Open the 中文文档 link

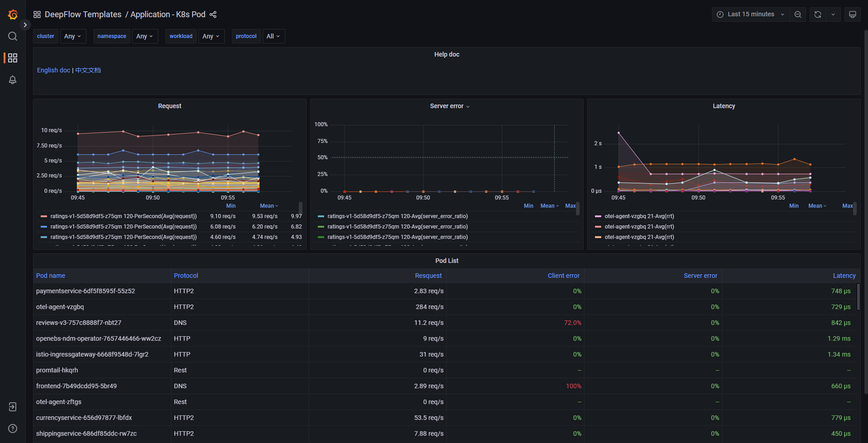(x=88, y=70)
